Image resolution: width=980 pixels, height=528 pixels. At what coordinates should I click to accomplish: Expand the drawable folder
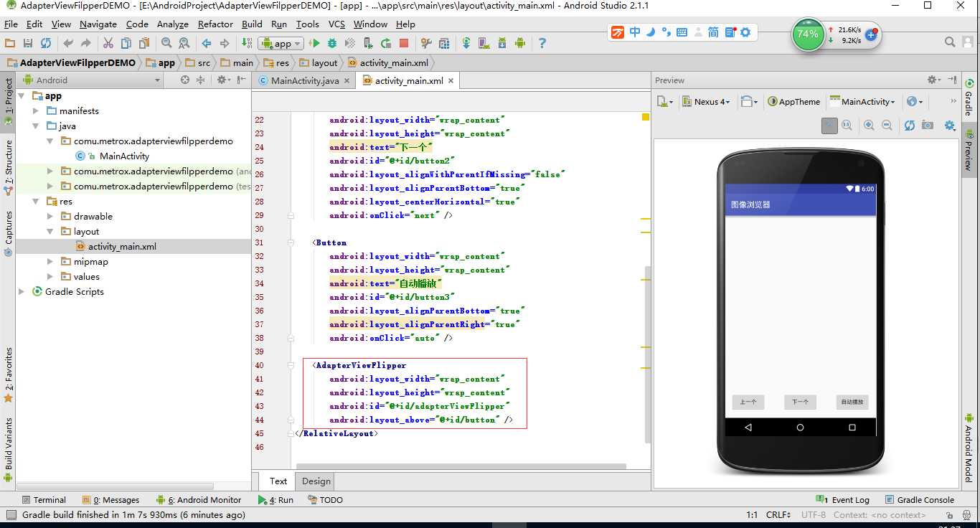click(x=50, y=217)
